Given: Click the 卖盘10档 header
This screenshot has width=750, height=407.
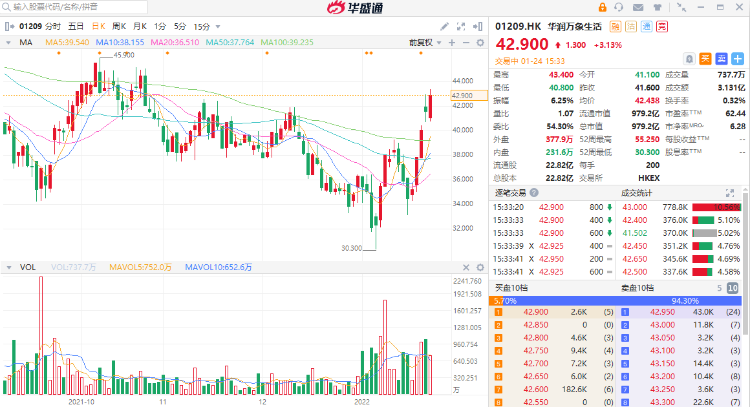Looking at the screenshot, I should pyautogui.click(x=637, y=288).
